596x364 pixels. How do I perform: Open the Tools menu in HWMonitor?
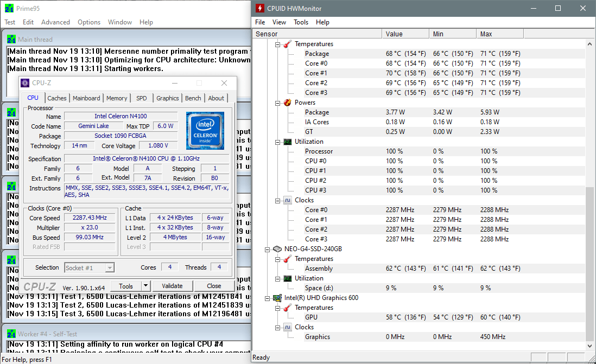point(301,22)
